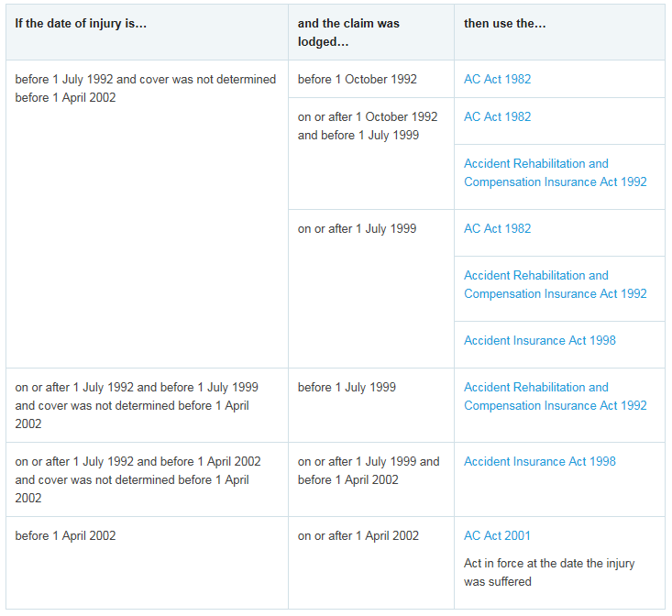Open AC Act 1982 link beside 'on or after 1 October 1992'
The image size is (672, 616).
(x=497, y=117)
